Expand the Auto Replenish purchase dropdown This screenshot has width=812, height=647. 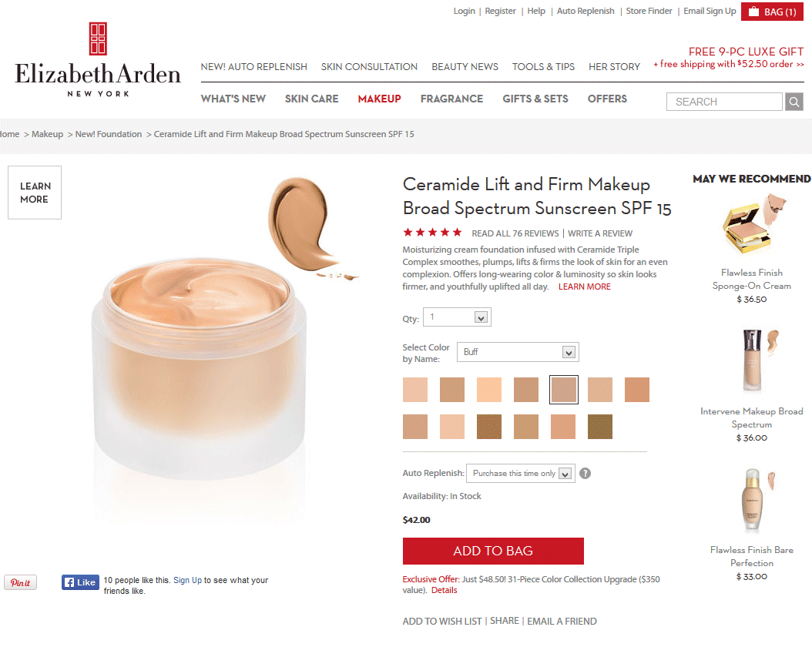point(521,474)
